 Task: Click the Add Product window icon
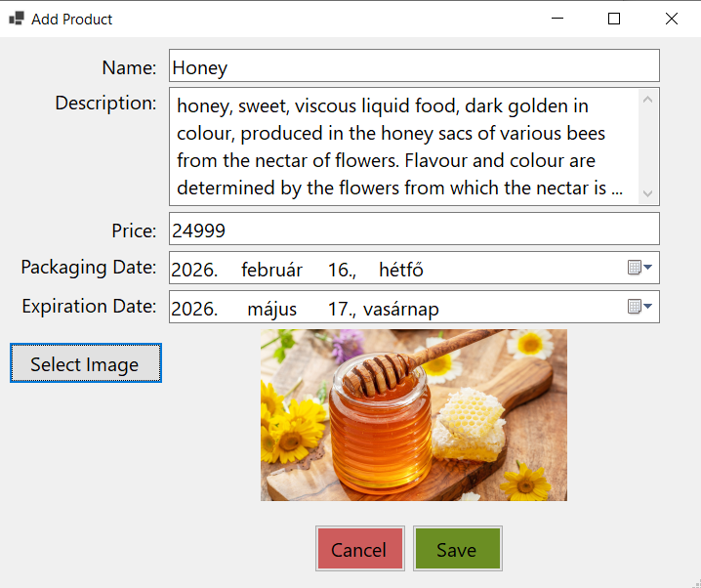16,19
